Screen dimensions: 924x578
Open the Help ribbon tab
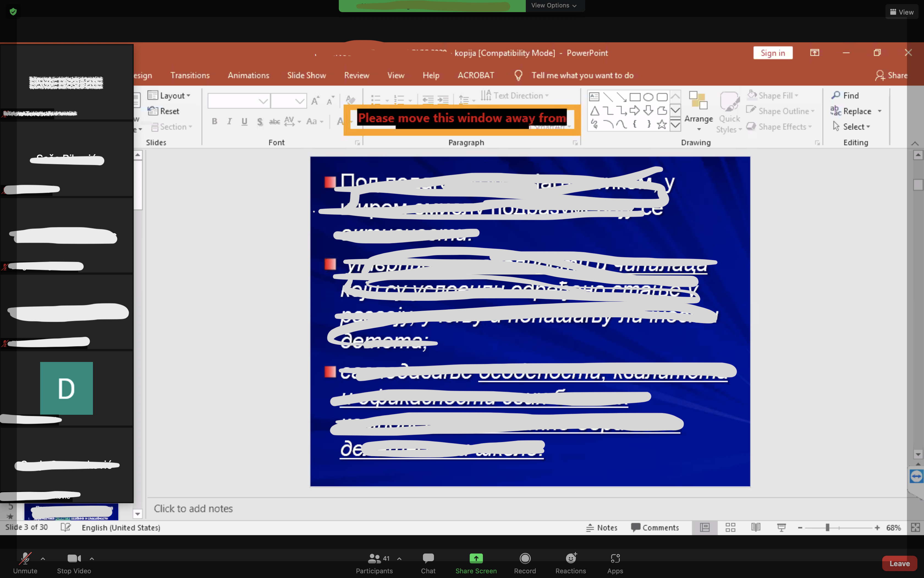click(x=431, y=75)
